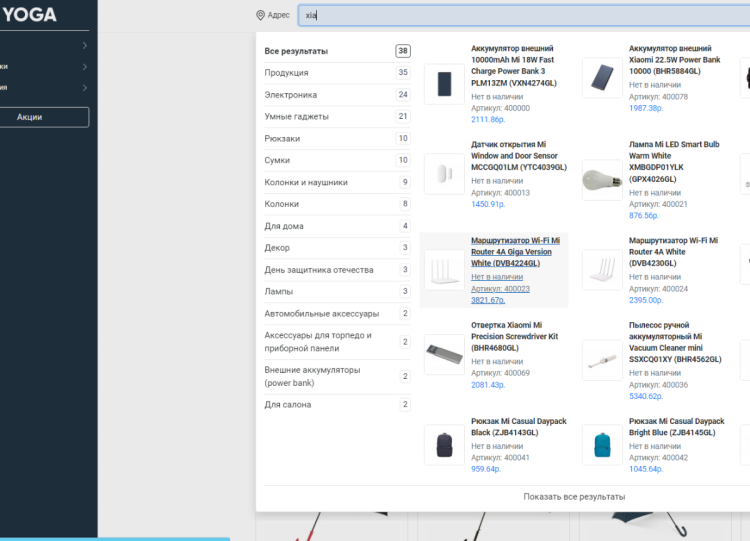Image resolution: width=750 pixels, height=541 pixels.
Task: Filter results by Колонки и наушники
Action: coord(337,182)
